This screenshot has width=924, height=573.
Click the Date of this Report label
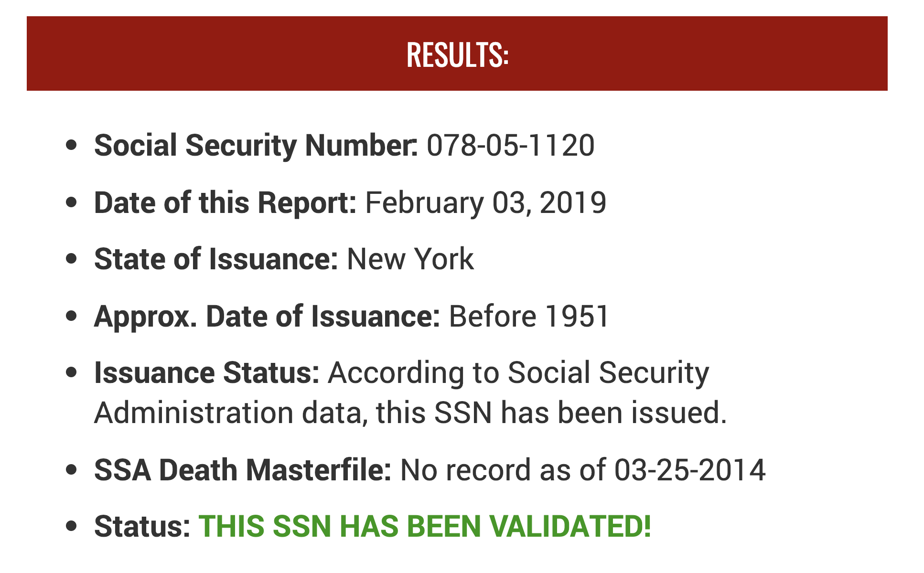pos(225,202)
